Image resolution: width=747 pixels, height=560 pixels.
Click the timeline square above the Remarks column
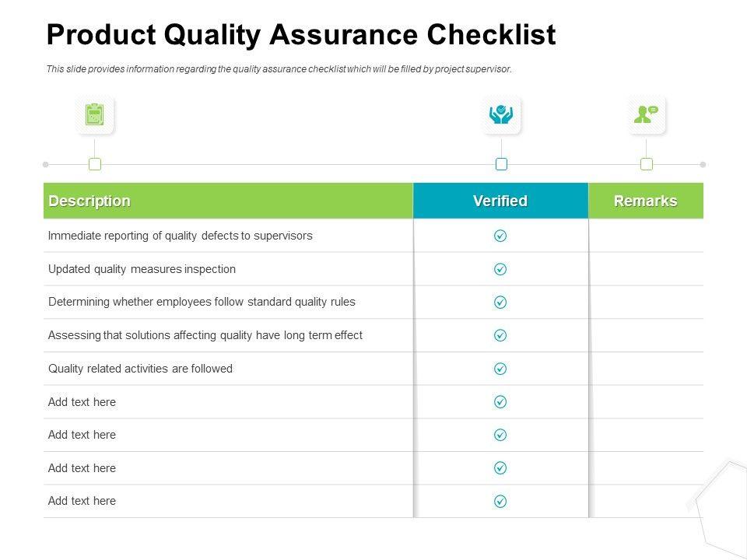click(647, 164)
